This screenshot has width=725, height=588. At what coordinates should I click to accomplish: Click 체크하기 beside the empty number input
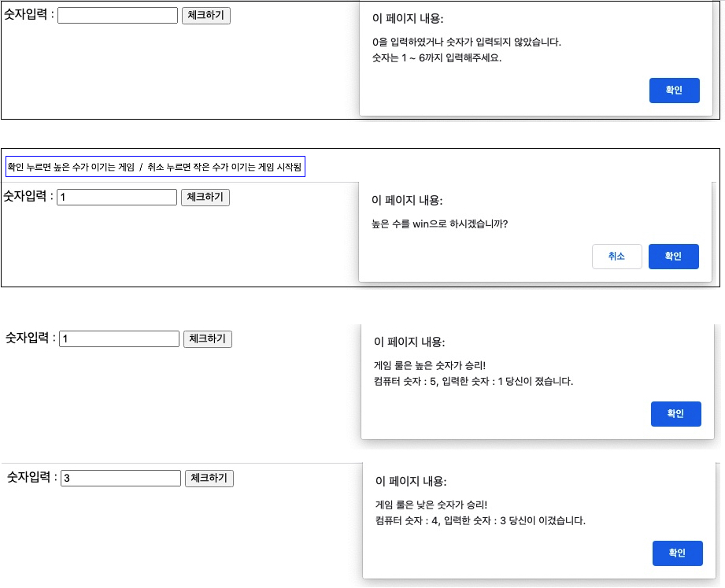(x=205, y=15)
